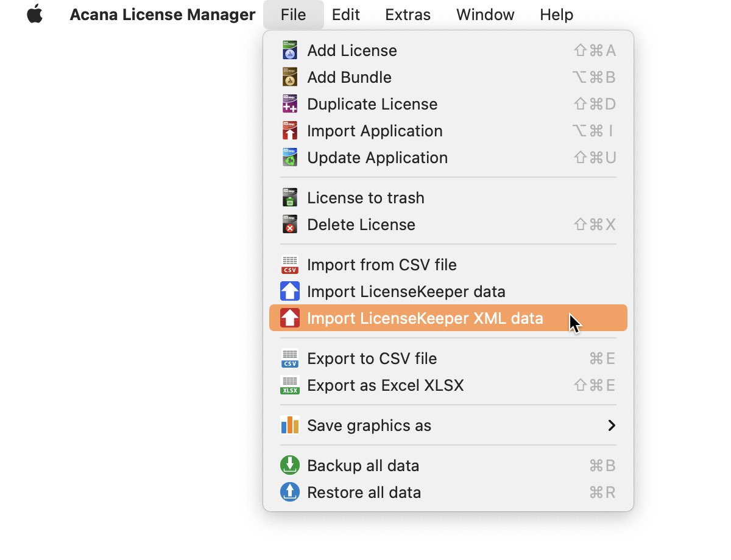This screenshot has width=731, height=560.
Task: Click the Export to CSV file icon
Action: pos(290,359)
